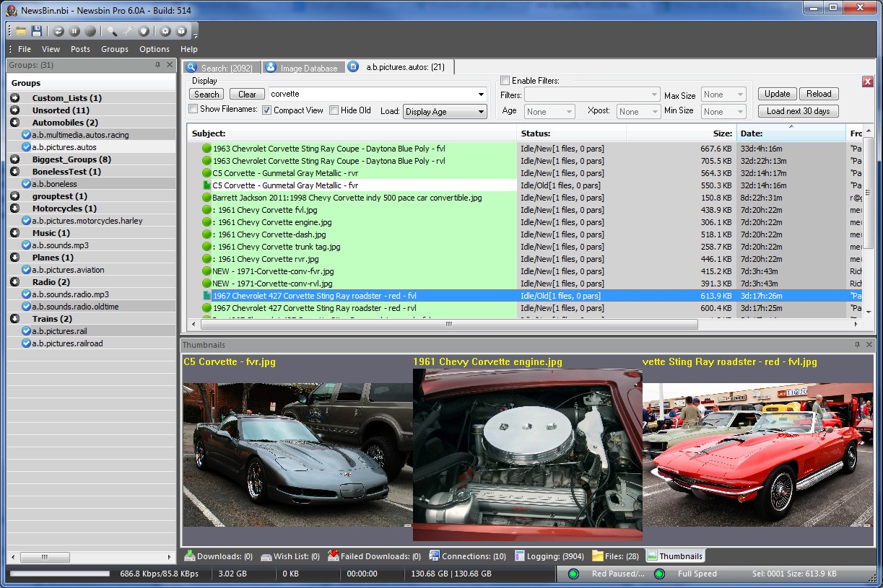
Task: Open the View menu
Action: (x=51, y=49)
